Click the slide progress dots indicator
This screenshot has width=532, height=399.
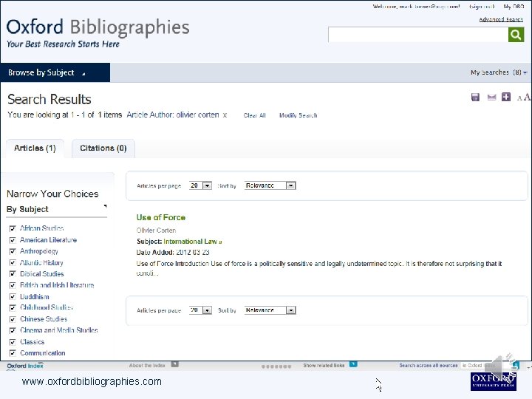click(276, 366)
